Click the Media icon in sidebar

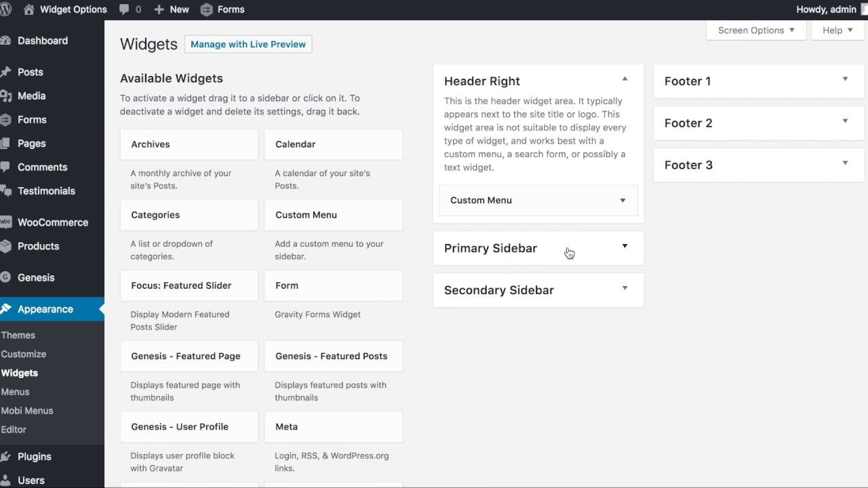tap(5, 96)
